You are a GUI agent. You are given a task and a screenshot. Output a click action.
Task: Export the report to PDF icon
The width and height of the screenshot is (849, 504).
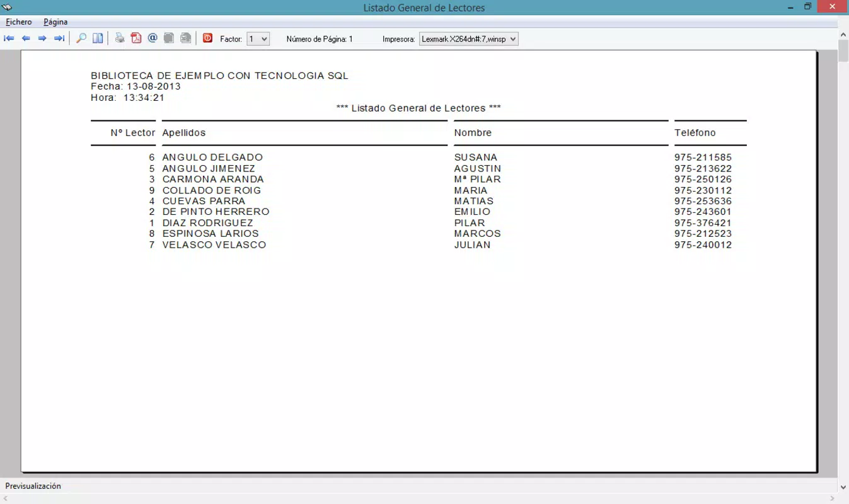pos(136,38)
